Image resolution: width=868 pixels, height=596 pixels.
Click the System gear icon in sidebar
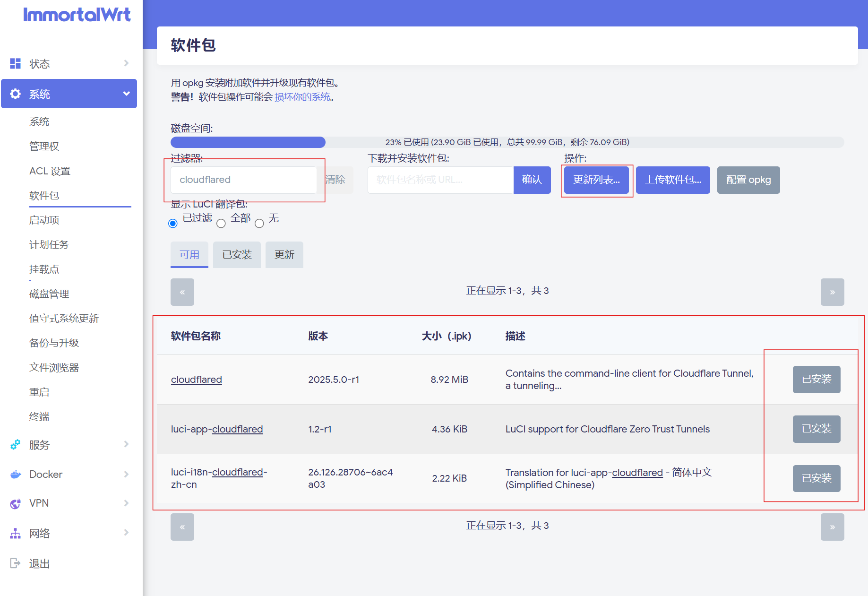16,94
